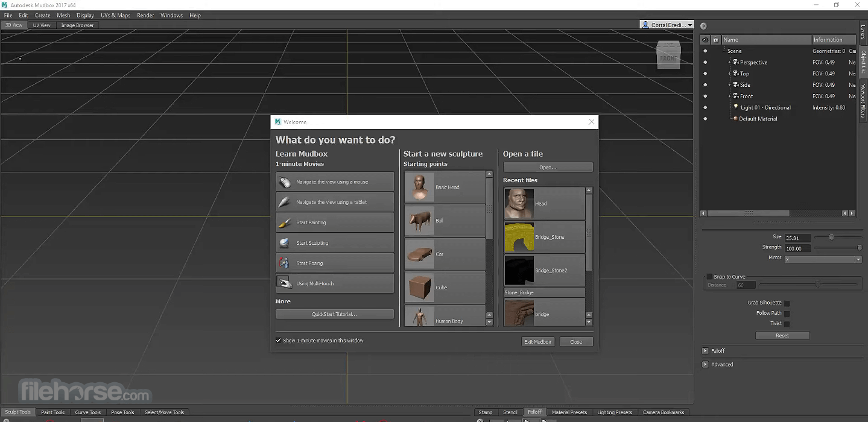Close the Welcome dialog with Close button

[576, 342]
